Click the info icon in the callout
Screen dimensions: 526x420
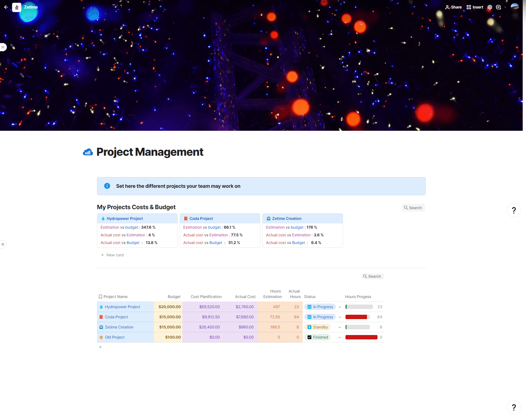[x=107, y=186]
